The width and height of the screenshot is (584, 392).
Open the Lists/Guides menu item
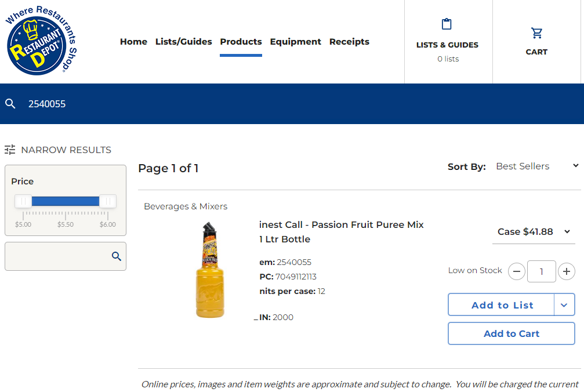(184, 42)
